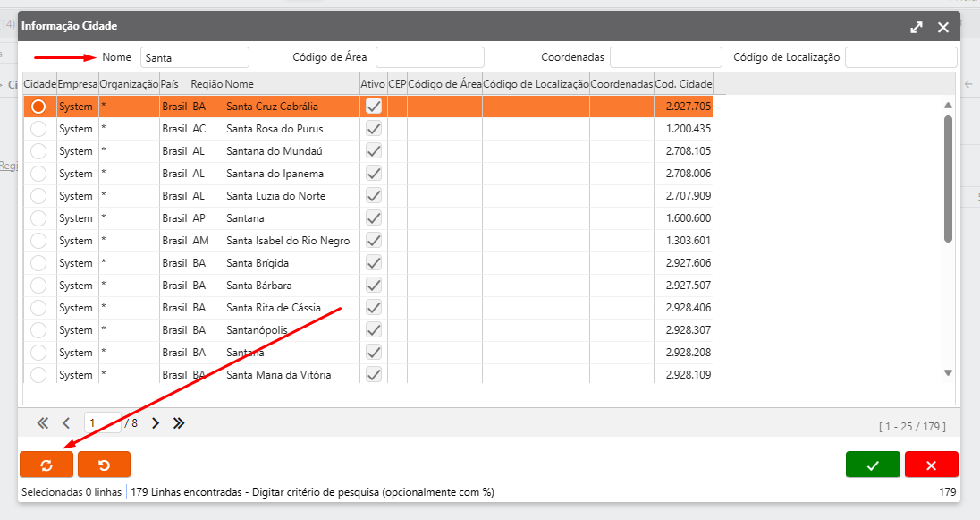The image size is (980, 520).
Task: Sort by the Cod. Cidade column header
Action: click(684, 83)
